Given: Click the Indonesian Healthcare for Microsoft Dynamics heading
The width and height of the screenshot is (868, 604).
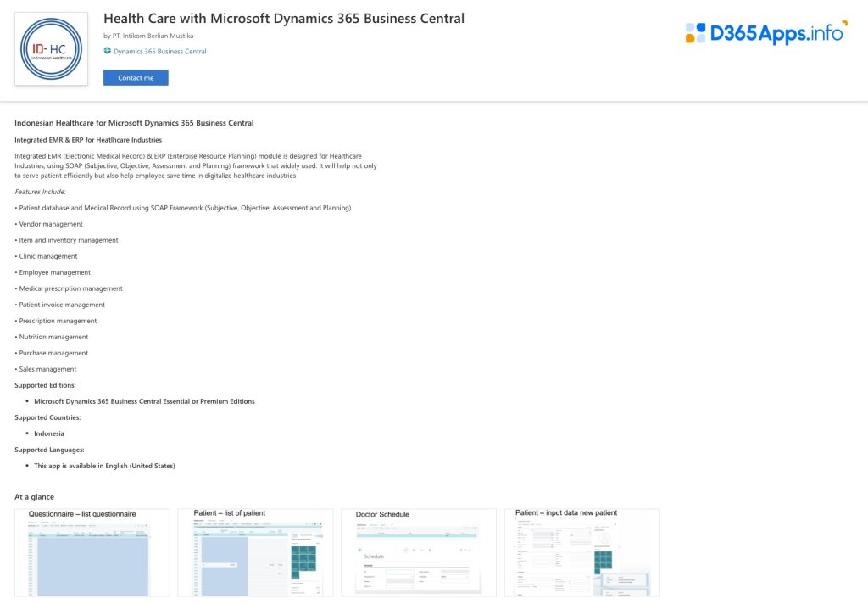Looking at the screenshot, I should point(134,123).
